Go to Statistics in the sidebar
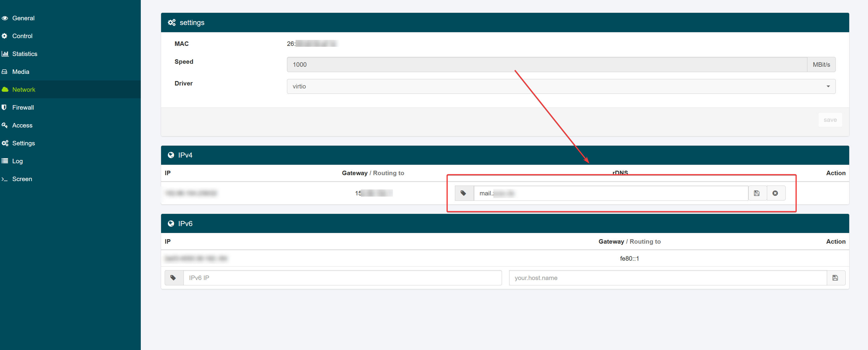The image size is (868, 350). click(24, 54)
